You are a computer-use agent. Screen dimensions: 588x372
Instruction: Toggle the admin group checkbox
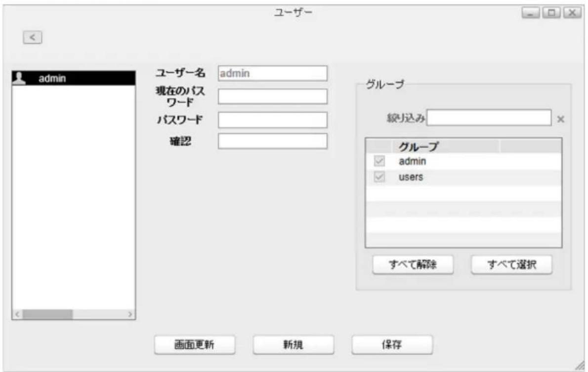(x=379, y=161)
